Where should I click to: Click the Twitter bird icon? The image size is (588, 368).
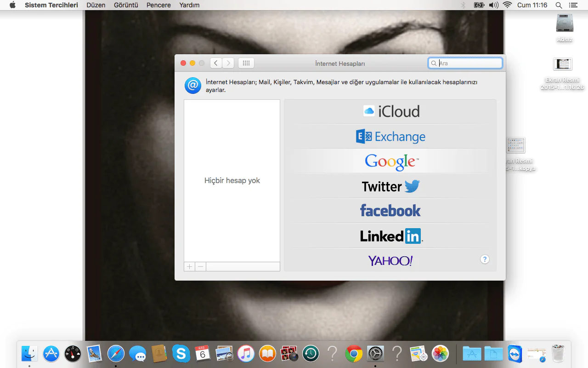[412, 186]
